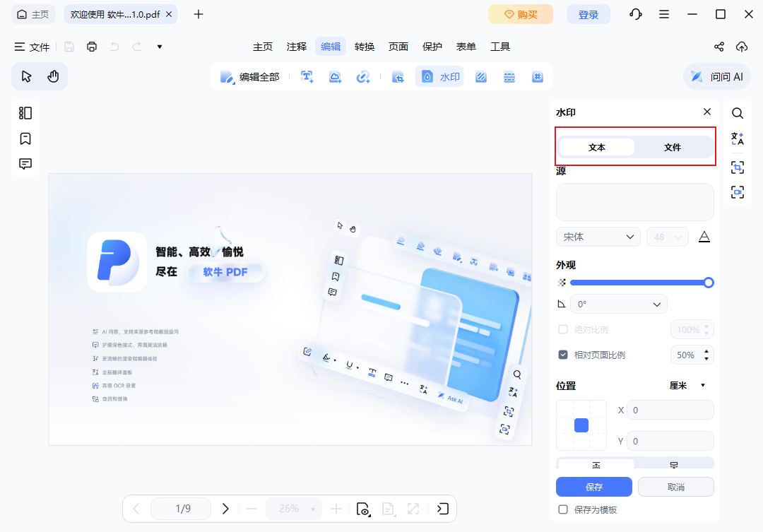Open the 文件 menu

point(32,47)
